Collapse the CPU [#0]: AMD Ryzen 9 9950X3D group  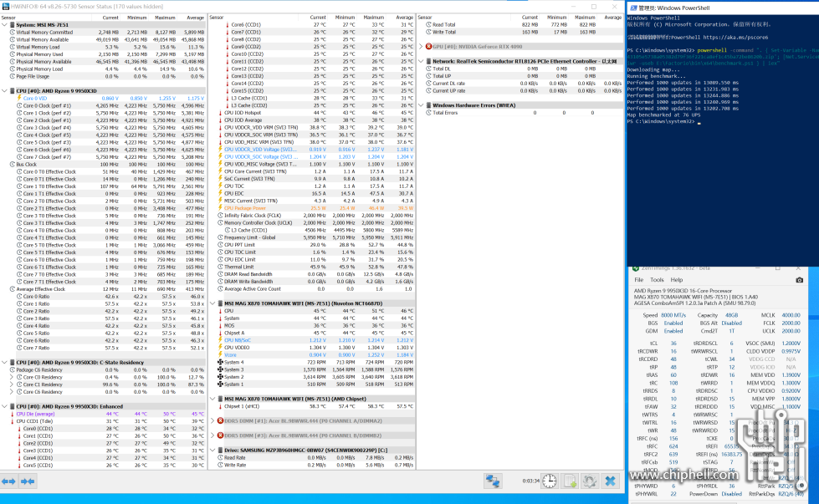click(x=4, y=91)
